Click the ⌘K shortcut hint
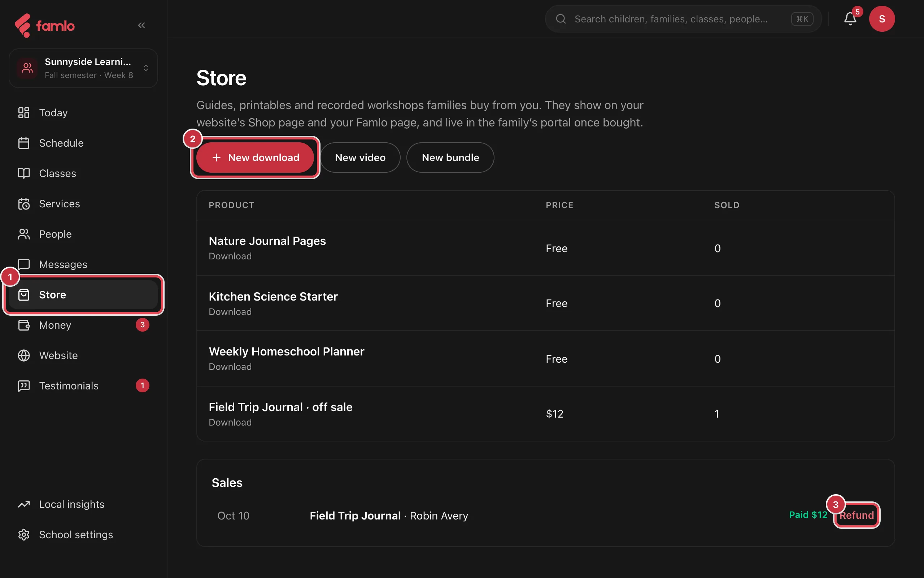The image size is (924, 578). 802,19
